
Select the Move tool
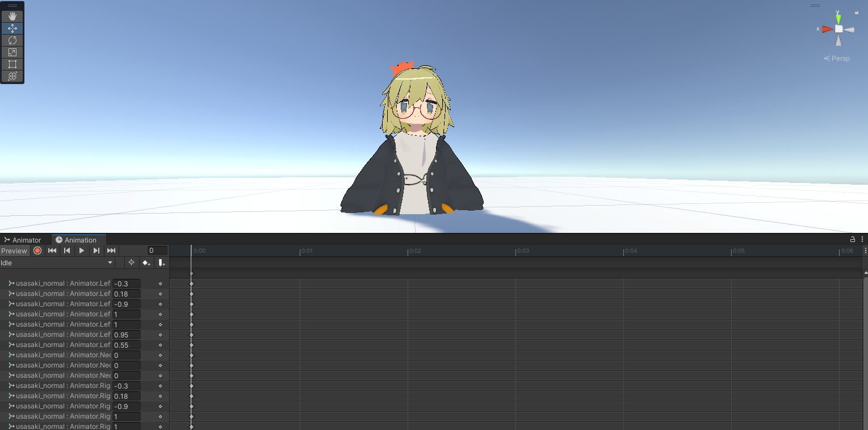[12, 28]
